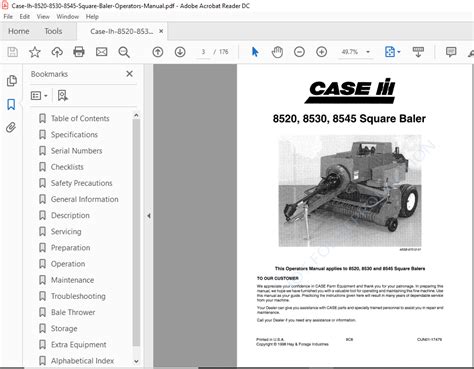The image size is (474, 369).
Task: Send file by email envelope icon
Action: [x=101, y=52]
